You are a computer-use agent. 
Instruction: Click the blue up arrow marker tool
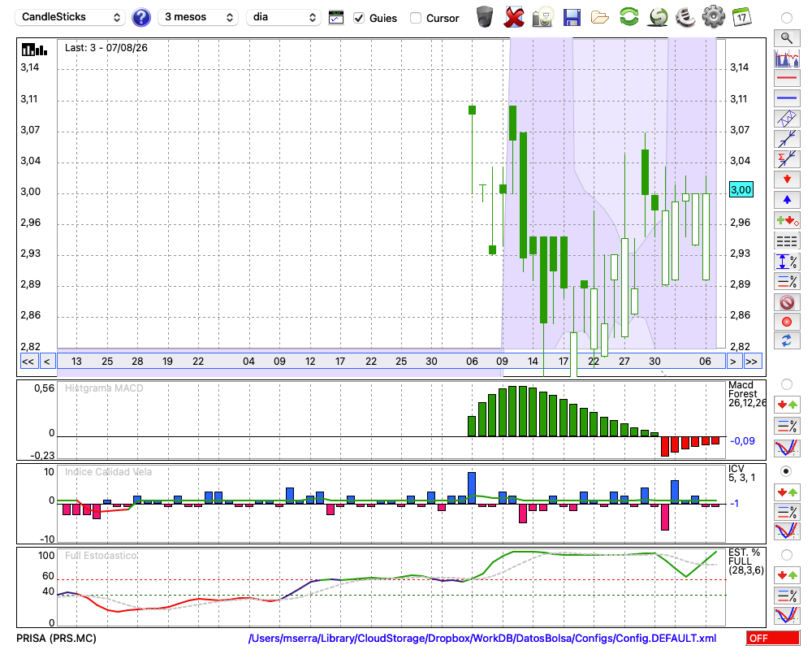click(x=787, y=200)
